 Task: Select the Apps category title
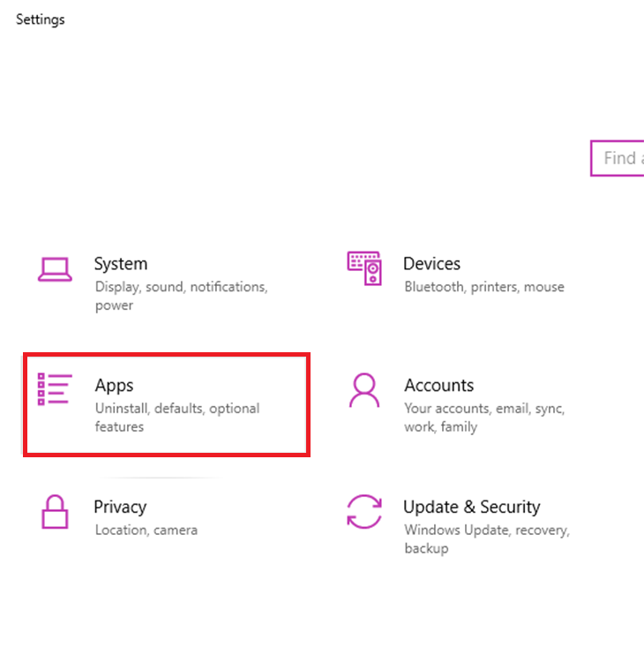pyautogui.click(x=114, y=386)
